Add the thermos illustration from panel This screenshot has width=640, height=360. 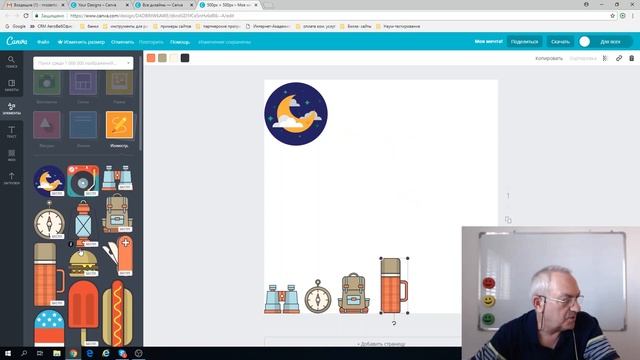click(49, 274)
